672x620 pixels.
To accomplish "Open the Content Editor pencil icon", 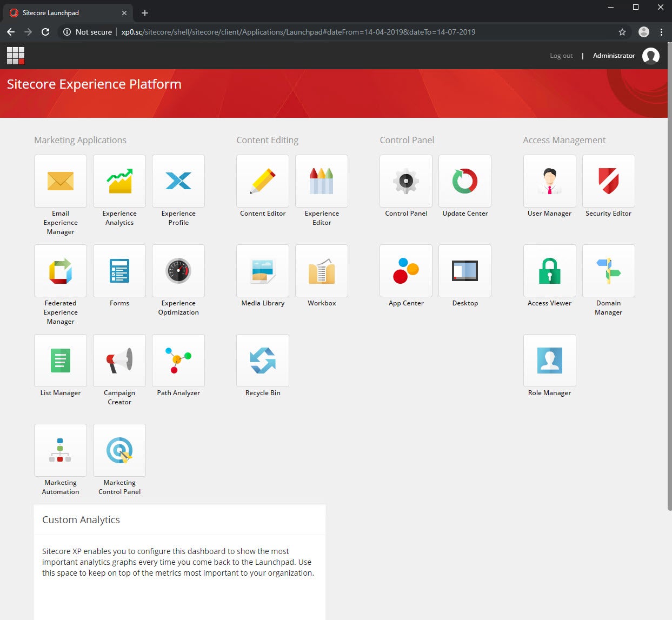I will [x=263, y=181].
